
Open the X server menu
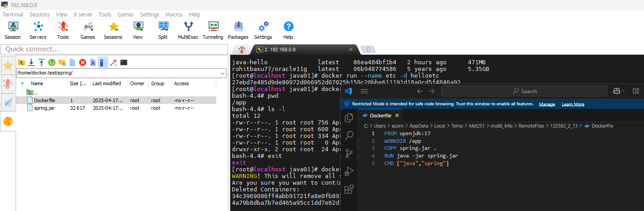[83, 15]
